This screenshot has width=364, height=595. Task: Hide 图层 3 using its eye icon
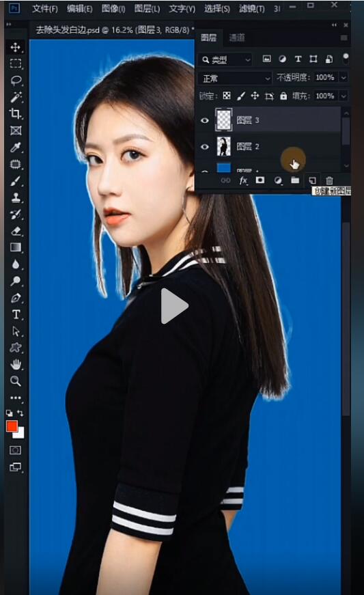205,120
